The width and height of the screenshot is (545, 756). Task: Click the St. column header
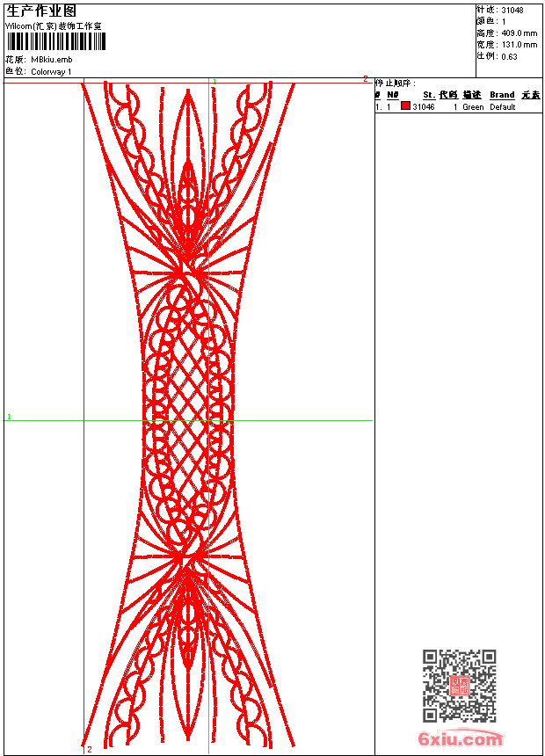click(429, 95)
